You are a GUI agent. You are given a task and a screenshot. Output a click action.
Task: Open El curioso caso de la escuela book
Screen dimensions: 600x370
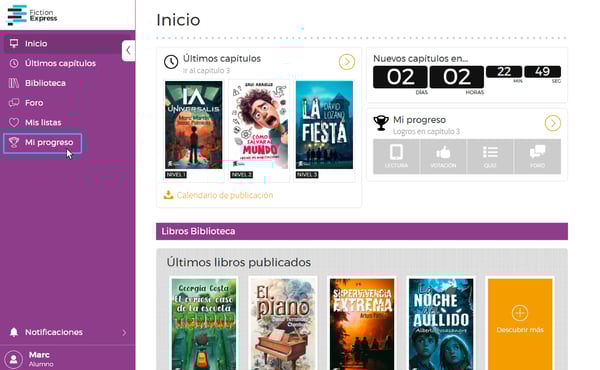click(204, 324)
